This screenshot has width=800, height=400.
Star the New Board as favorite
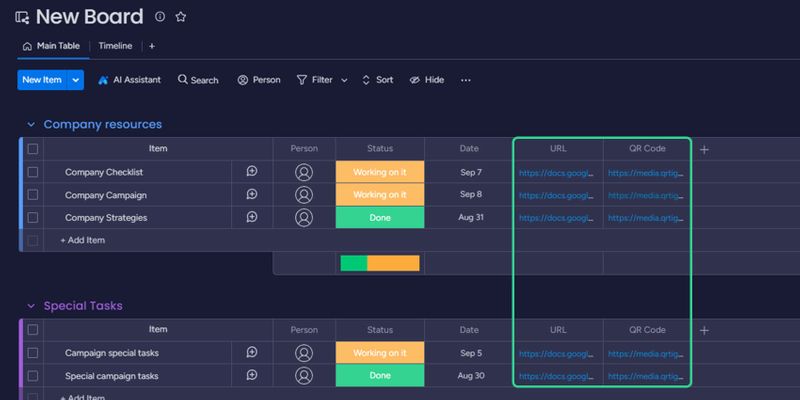click(x=181, y=17)
